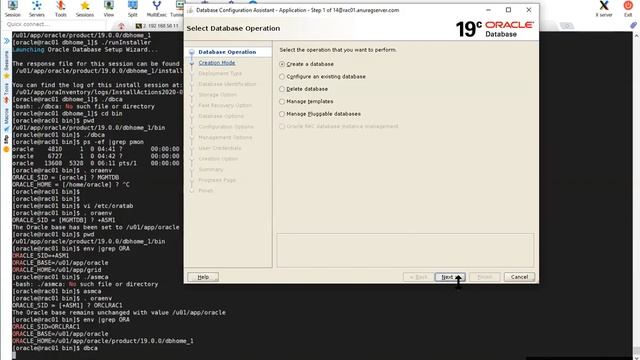Select Manage templates radio button

(x=282, y=102)
